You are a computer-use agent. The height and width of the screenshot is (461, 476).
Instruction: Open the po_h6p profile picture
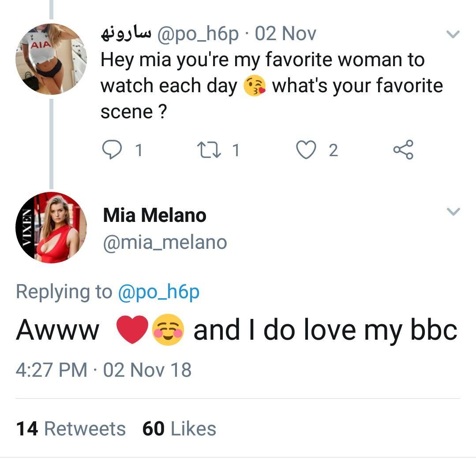pos(51,60)
